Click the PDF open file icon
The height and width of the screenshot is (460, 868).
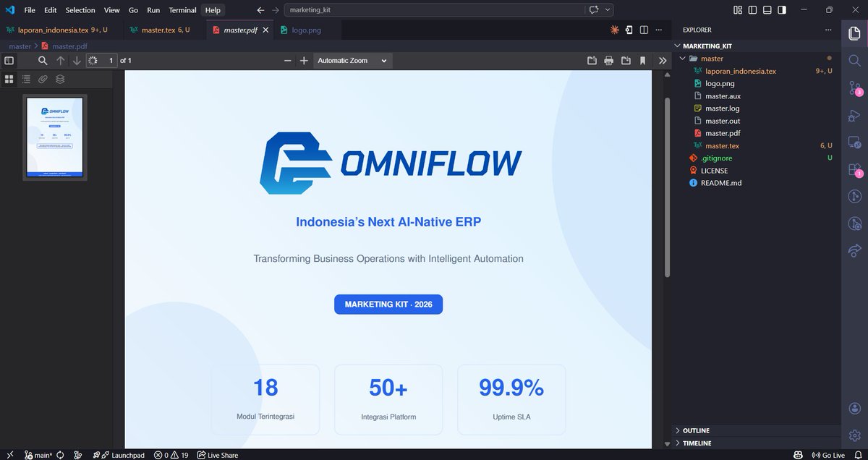point(592,61)
